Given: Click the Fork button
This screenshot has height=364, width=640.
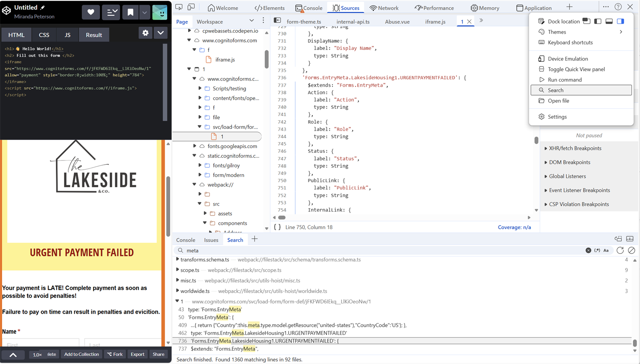Looking at the screenshot, I should point(115,354).
